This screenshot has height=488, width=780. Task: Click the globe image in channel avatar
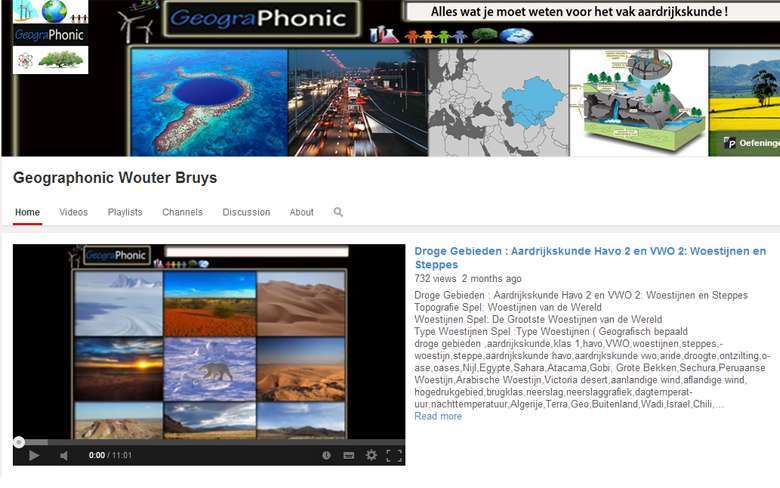click(54, 11)
